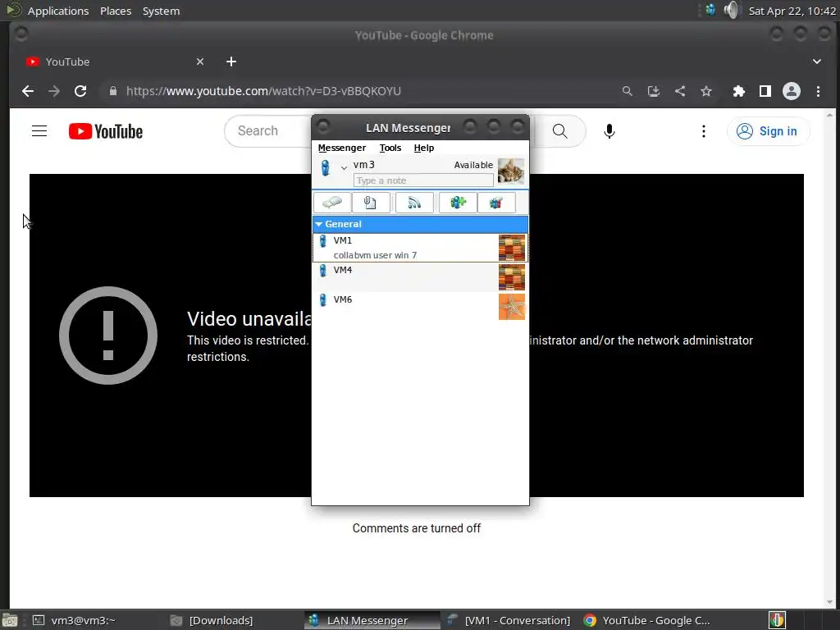Open the status dropdown arrow beside vm3
Image resolution: width=840 pixels, height=630 pixels.
coord(344,168)
